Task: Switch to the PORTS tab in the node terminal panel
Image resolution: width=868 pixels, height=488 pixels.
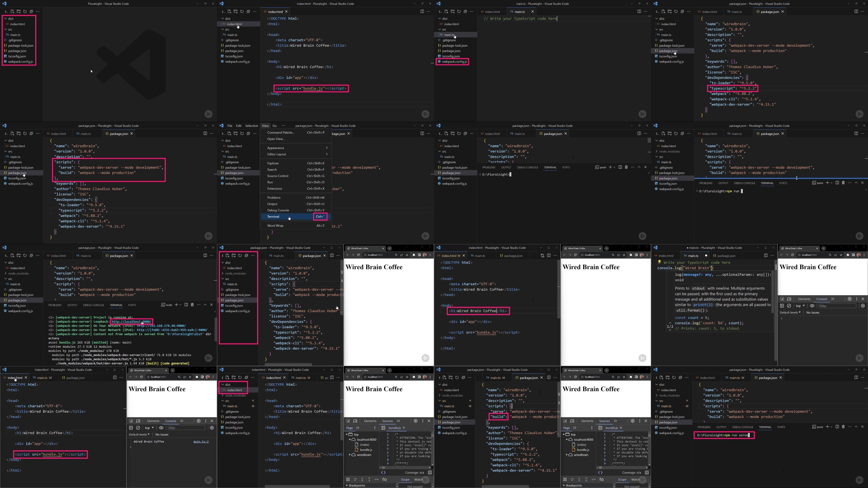Action: (132, 305)
